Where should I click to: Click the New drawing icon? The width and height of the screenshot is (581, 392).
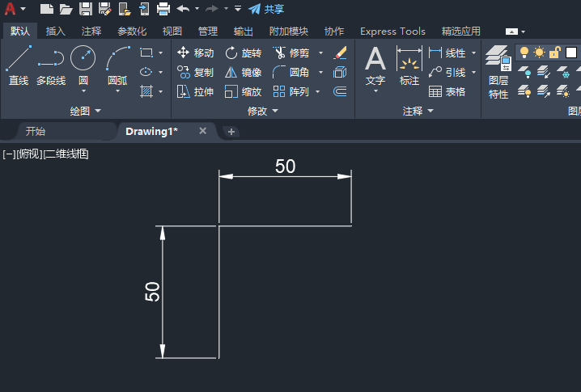click(47, 9)
